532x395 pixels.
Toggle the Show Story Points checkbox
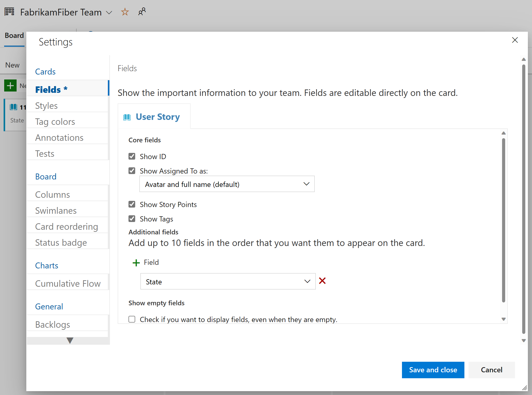(132, 204)
